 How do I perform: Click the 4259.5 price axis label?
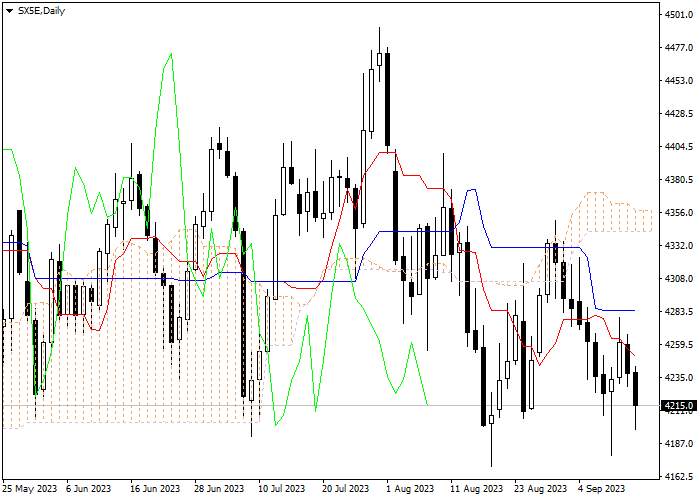point(679,345)
